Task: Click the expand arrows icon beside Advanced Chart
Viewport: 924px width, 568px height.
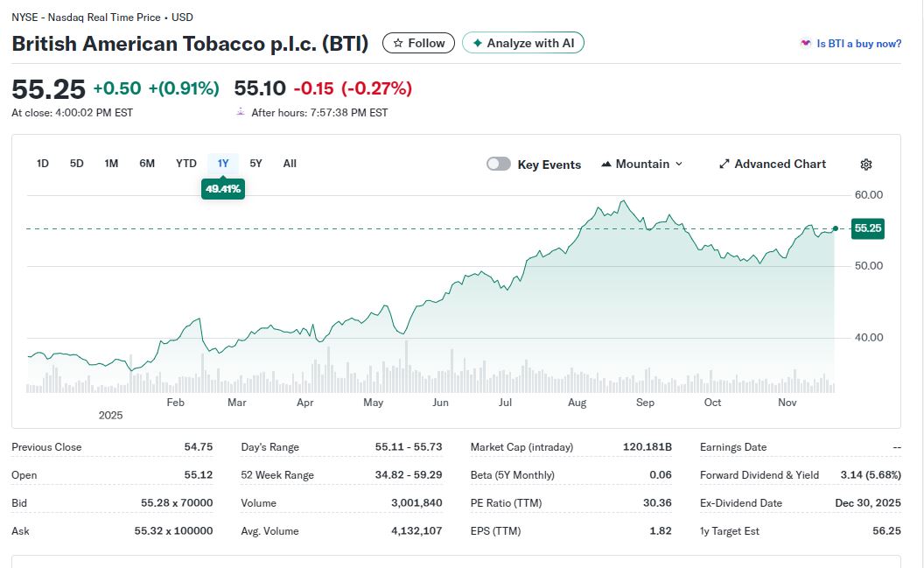Action: point(724,165)
